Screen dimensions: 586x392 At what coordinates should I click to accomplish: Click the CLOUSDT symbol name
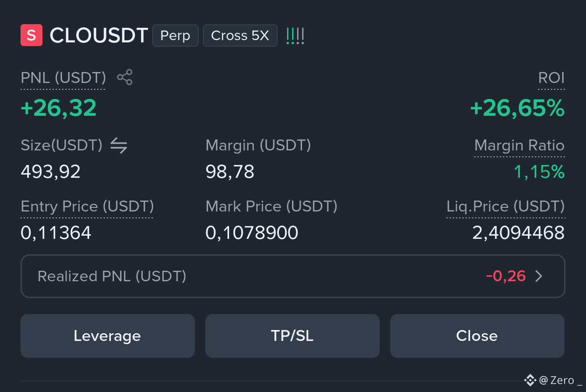pyautogui.click(x=99, y=36)
